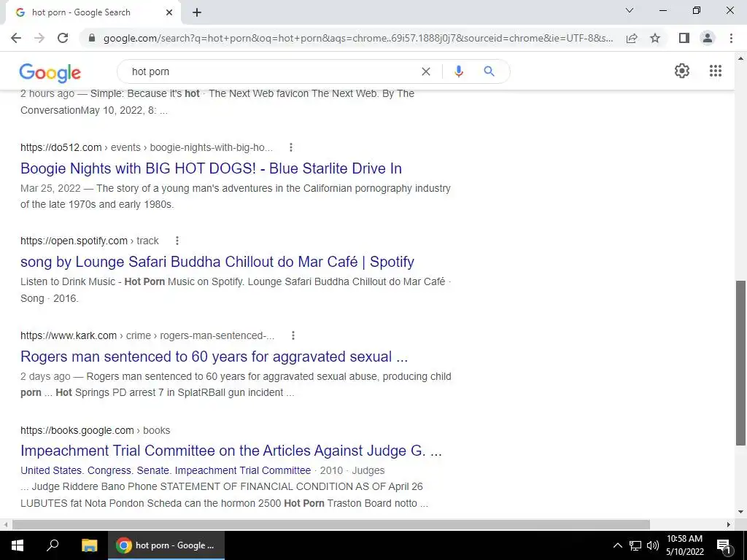The height and width of the screenshot is (560, 747).
Task: Open the Impeachment Trial Committee book link
Action: [x=231, y=451]
